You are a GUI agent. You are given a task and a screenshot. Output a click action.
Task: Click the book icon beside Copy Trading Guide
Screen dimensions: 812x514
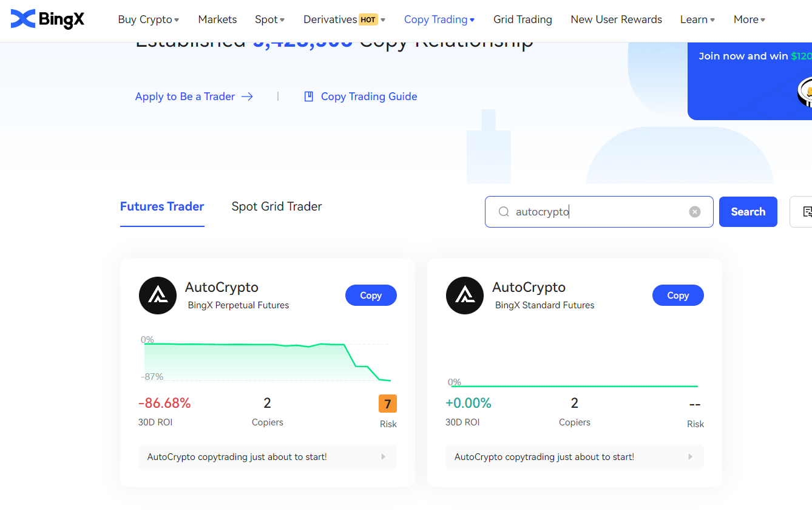(309, 96)
